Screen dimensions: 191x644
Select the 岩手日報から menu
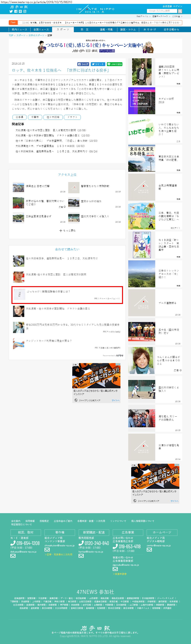(171, 29)
